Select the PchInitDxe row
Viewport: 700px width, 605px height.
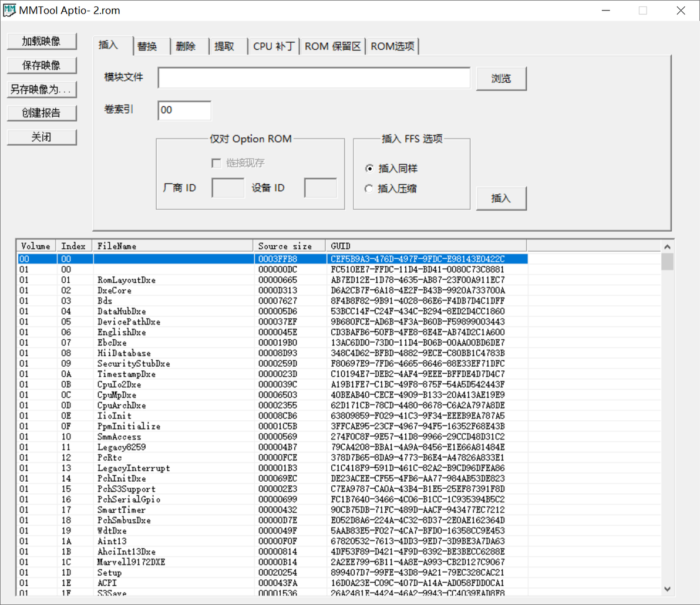[x=272, y=479]
